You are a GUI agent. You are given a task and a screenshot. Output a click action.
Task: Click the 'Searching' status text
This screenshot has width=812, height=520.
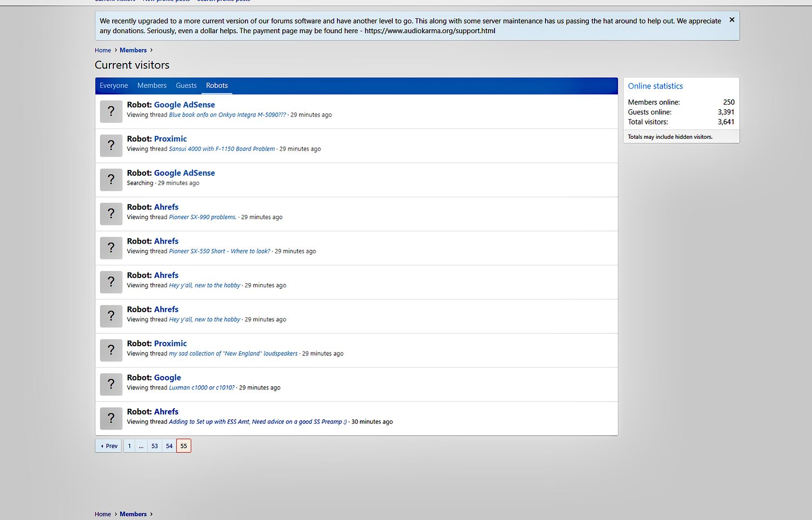[x=140, y=183]
